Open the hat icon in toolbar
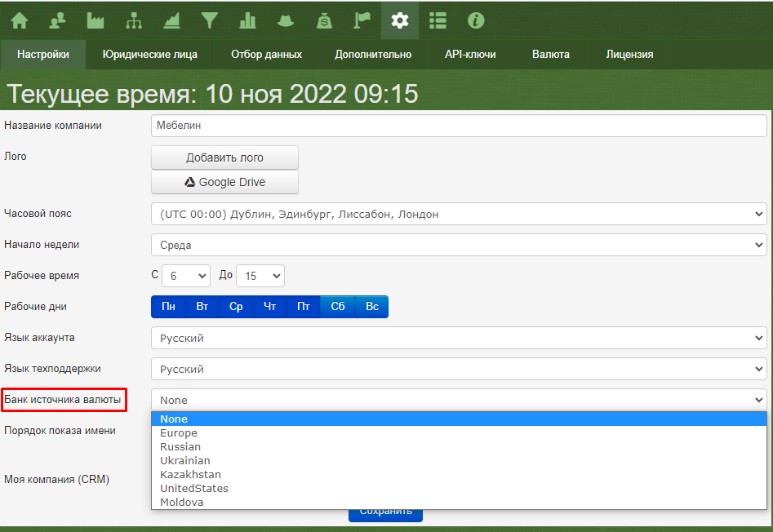This screenshot has height=532, width=773. coord(286,20)
